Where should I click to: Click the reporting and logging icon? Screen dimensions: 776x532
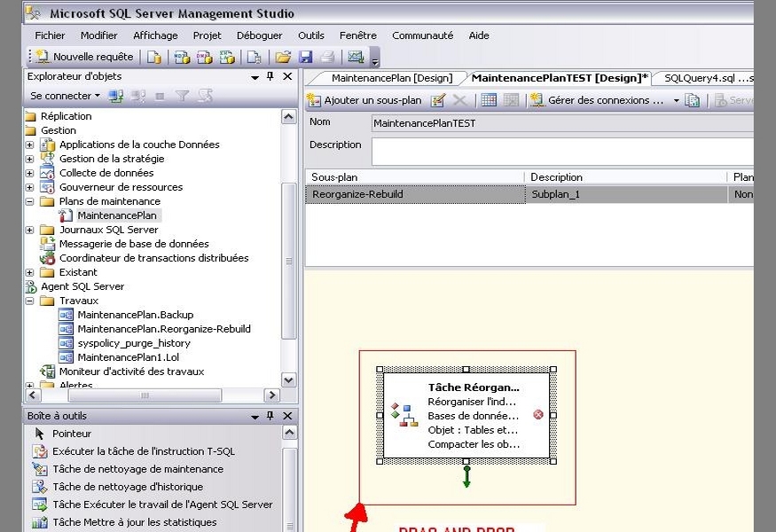tap(692, 100)
